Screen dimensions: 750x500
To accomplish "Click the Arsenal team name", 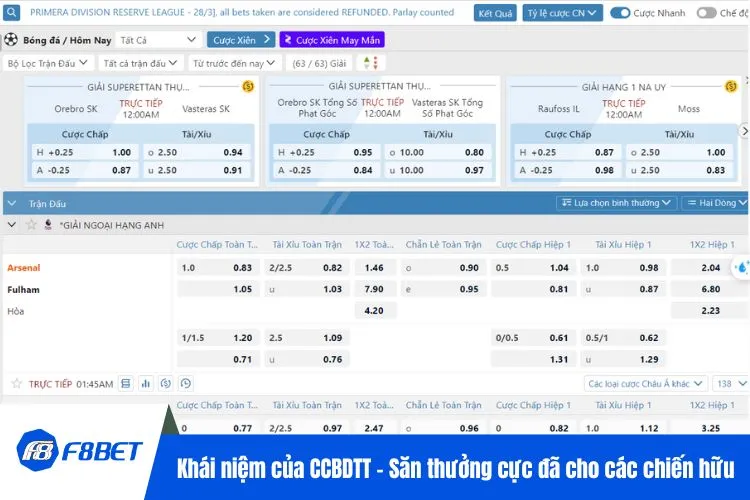I will 24,268.
